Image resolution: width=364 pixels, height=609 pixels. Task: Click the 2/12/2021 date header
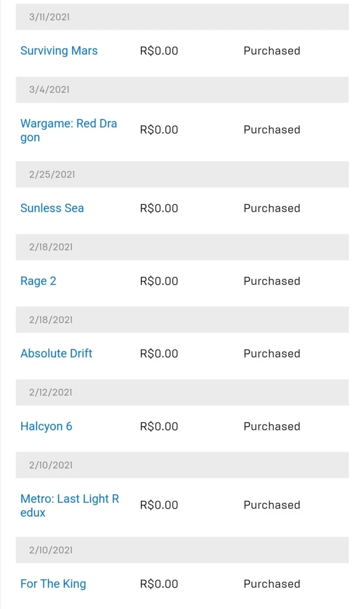pos(182,392)
